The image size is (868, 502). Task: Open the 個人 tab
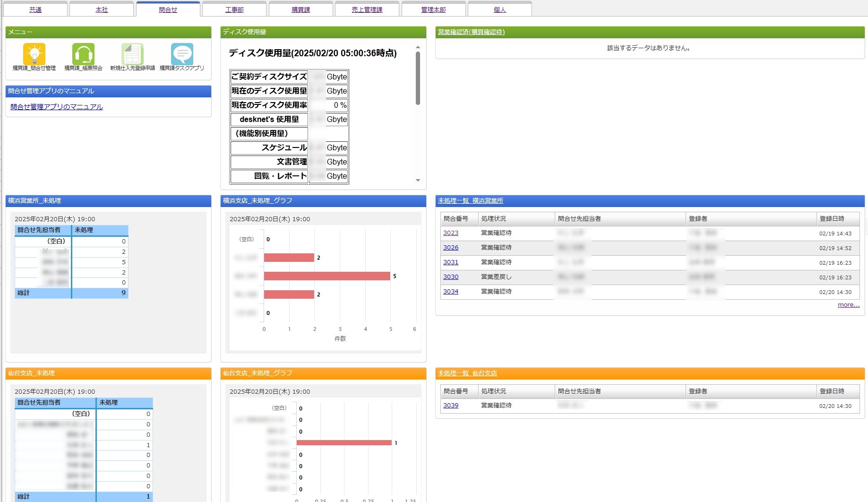click(x=499, y=9)
